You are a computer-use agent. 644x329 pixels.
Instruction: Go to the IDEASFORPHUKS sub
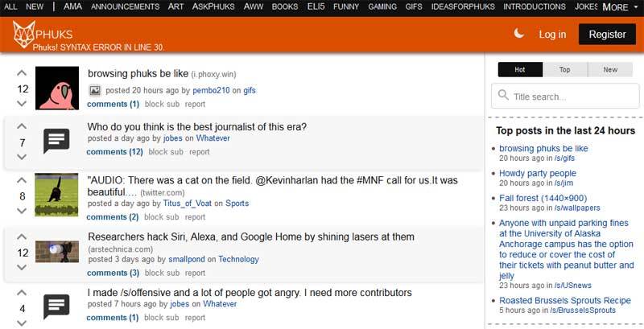[463, 6]
